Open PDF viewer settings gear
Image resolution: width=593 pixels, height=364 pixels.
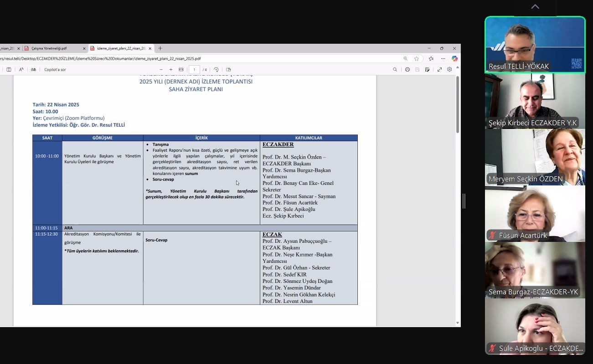pos(449,70)
